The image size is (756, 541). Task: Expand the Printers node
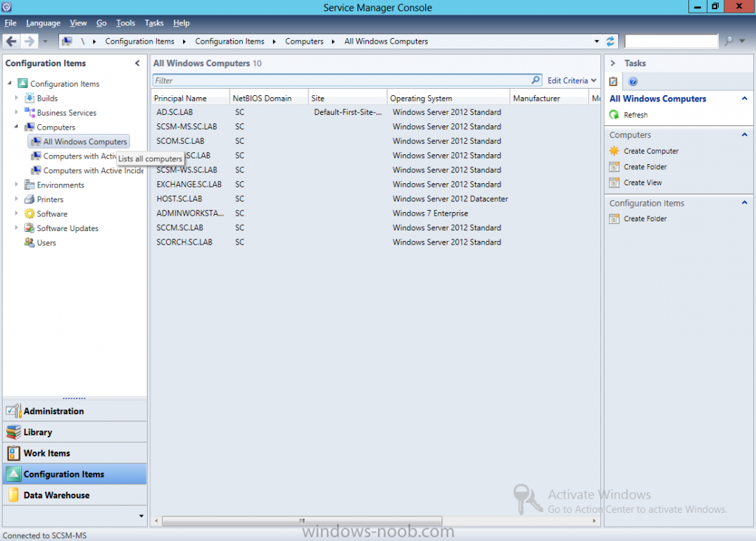[16, 199]
